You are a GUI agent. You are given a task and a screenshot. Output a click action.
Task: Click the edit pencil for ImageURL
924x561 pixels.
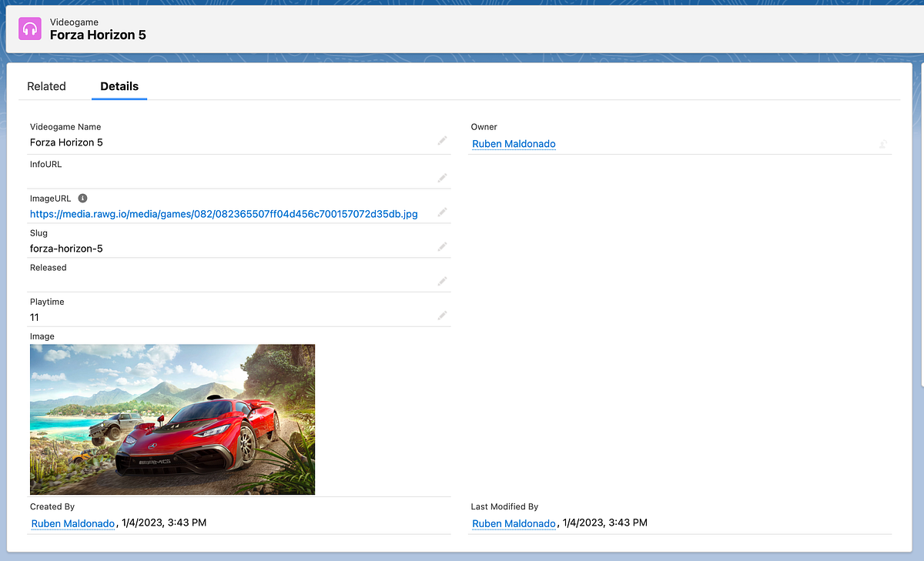click(x=442, y=212)
